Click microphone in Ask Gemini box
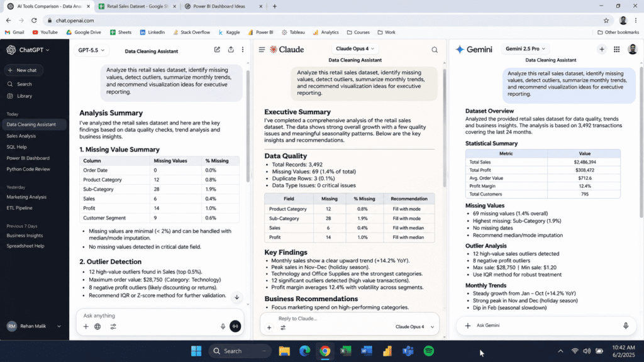This screenshot has width=644, height=362. (x=626, y=326)
